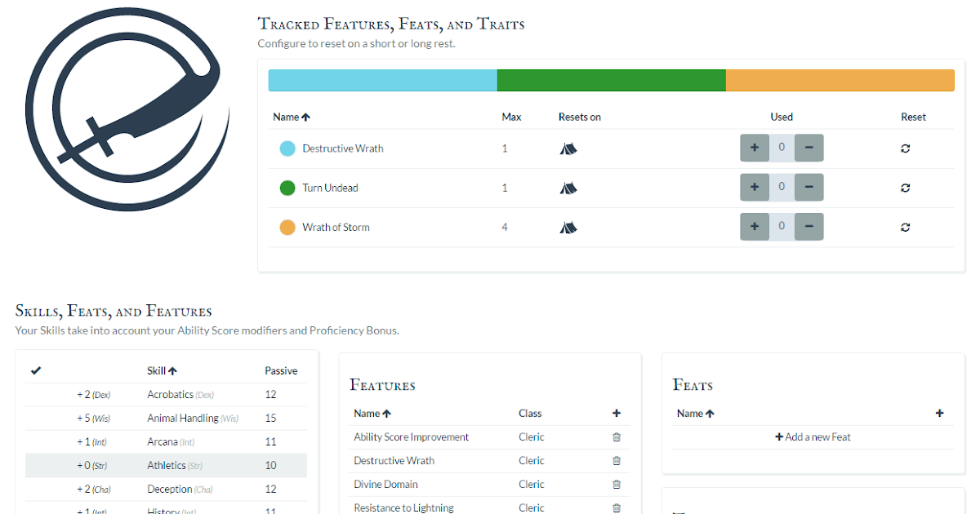Decrease Destructive Wrath used count
Viewport: 980px width, 514px height.
[808, 148]
